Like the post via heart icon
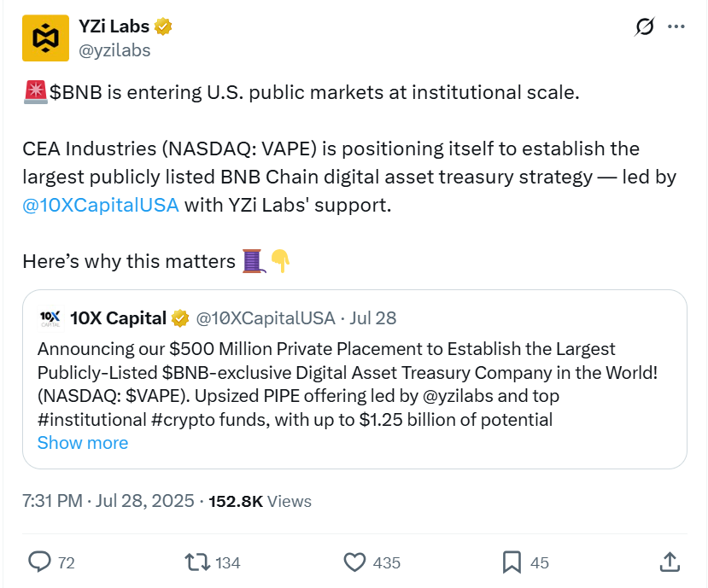708x588 pixels. 356,562
